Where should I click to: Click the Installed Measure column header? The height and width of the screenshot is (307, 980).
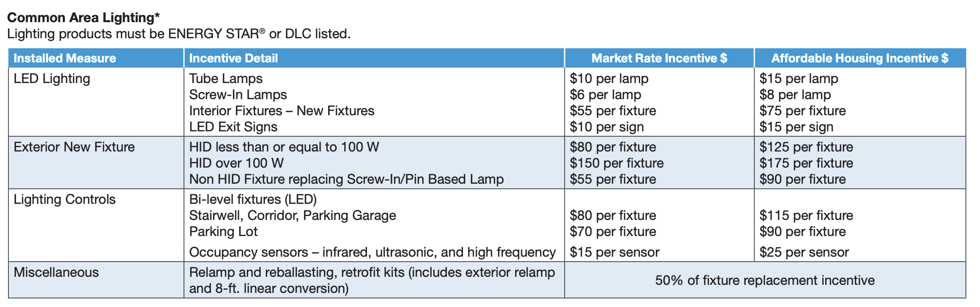pyautogui.click(x=65, y=58)
